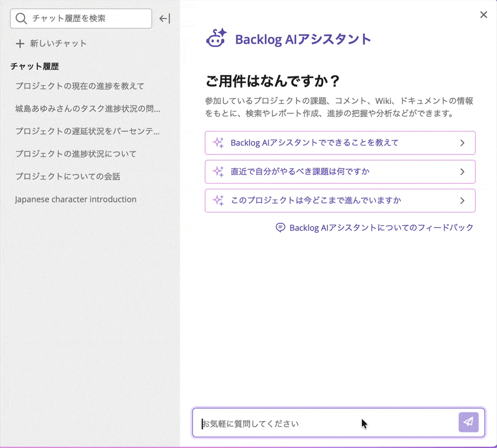Click the search magnifying glass icon
Viewport: 497px width, 448px height.
(x=21, y=18)
